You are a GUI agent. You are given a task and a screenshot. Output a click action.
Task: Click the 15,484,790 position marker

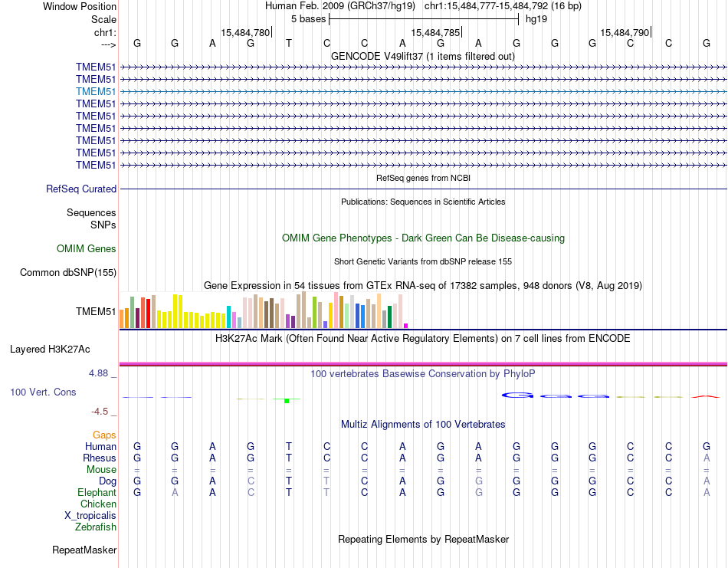click(625, 32)
